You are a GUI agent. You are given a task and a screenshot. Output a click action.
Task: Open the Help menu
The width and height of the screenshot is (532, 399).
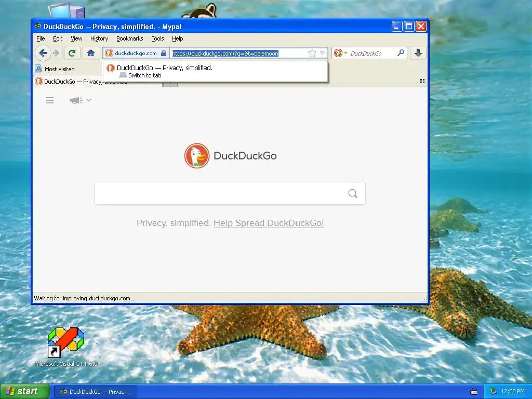178,38
